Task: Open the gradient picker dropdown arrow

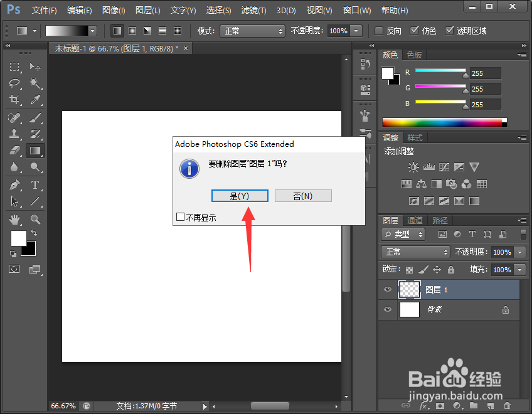Action: tap(92, 31)
